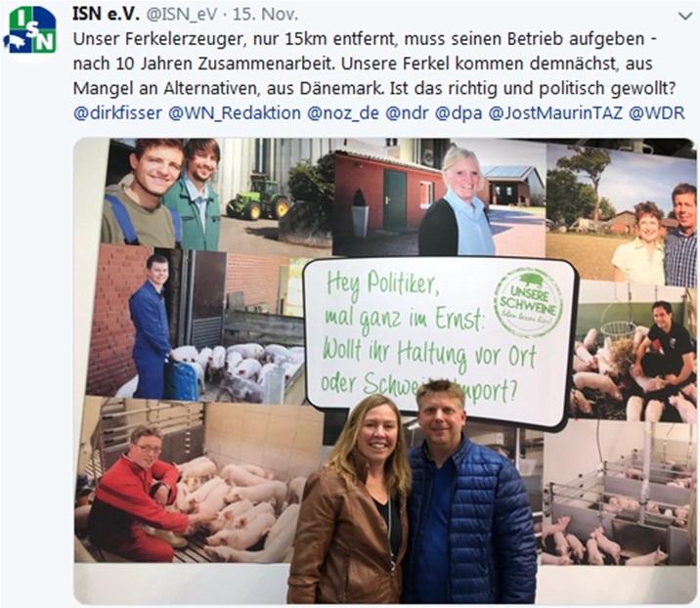This screenshot has height=608, width=700.
Task: Visit the @noz_de mention
Action: pos(343,113)
